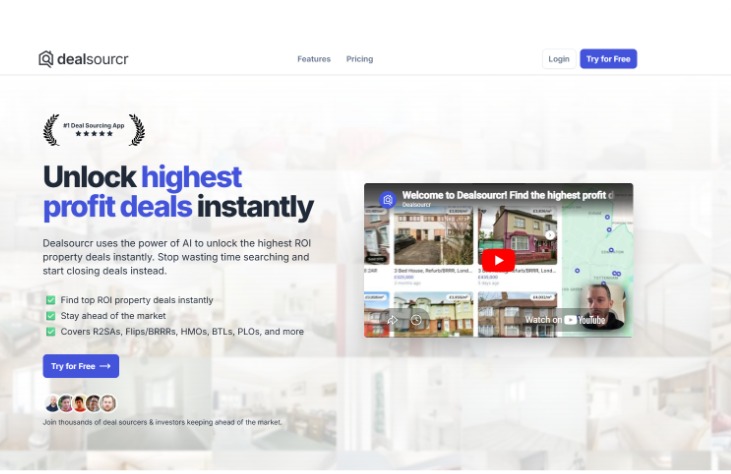The image size is (731, 474).
Task: Click the dealsourcr logo in the header
Action: [x=83, y=59]
